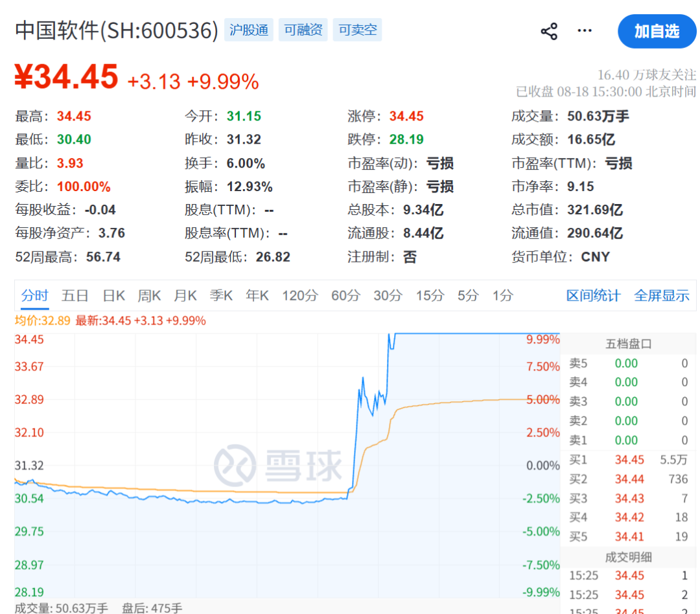Click the 成交量 value 50.63万手 in stats

click(598, 117)
